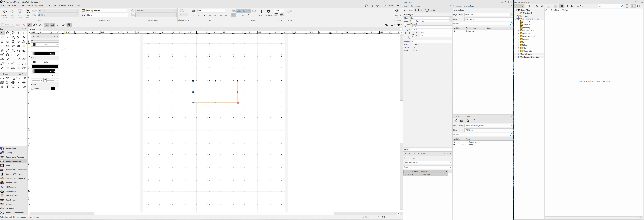Select the Zoom magnifier tool
This screenshot has height=220, width=644.
point(18,33)
